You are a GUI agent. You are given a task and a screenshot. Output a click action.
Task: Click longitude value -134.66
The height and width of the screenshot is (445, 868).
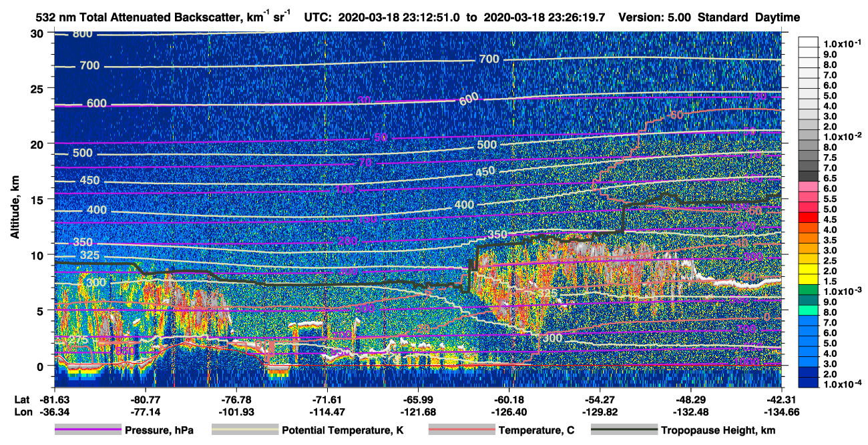781,411
